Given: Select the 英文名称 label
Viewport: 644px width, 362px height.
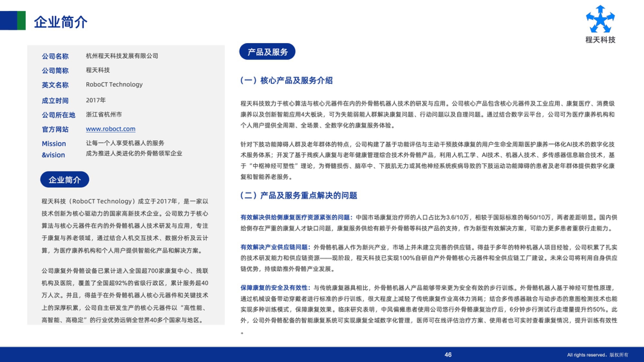Looking at the screenshot, I should [x=55, y=85].
